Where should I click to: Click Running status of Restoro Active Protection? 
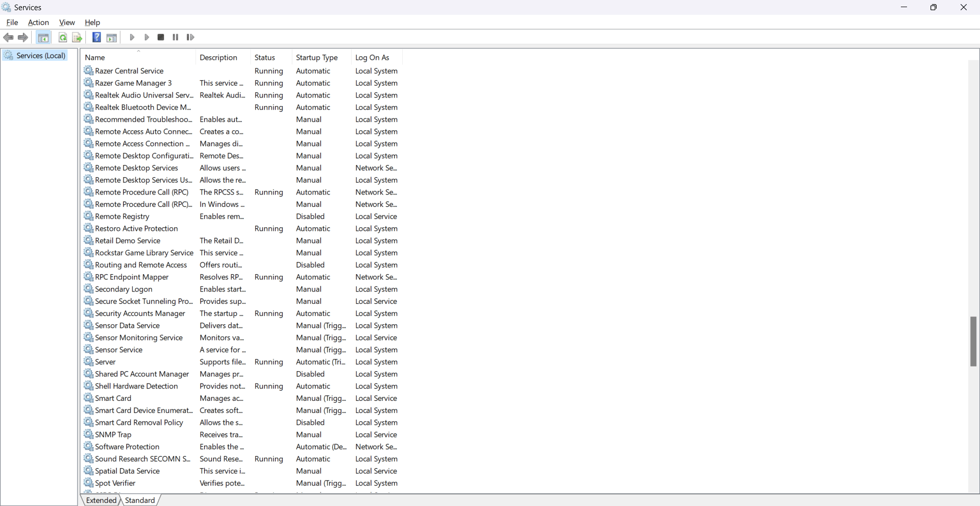tap(269, 229)
